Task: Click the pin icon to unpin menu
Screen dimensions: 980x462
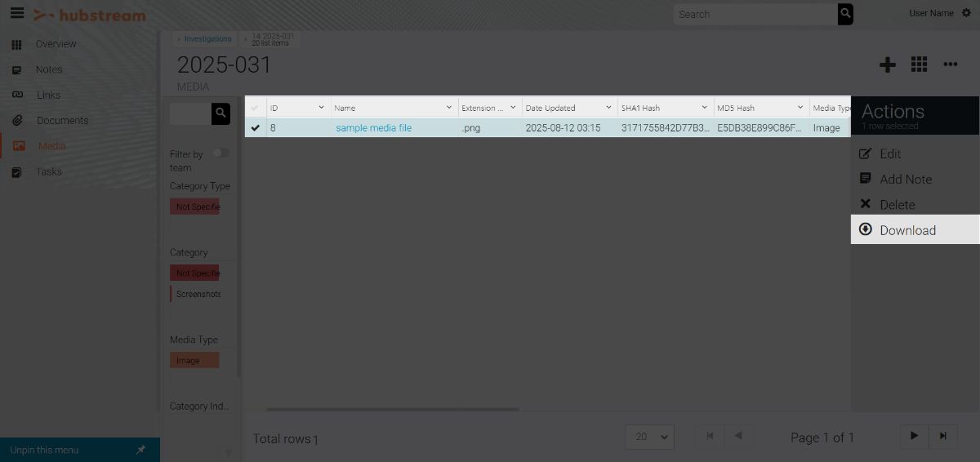Action: (140, 450)
